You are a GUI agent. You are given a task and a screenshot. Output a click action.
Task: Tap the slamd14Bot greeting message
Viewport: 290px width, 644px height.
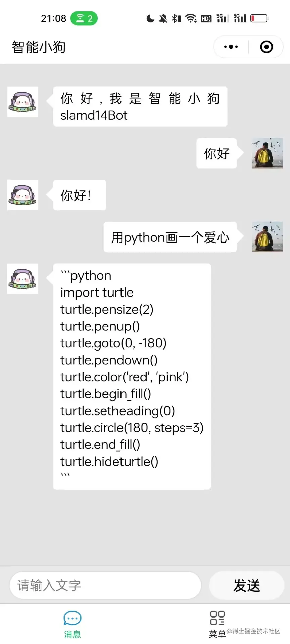coord(140,107)
